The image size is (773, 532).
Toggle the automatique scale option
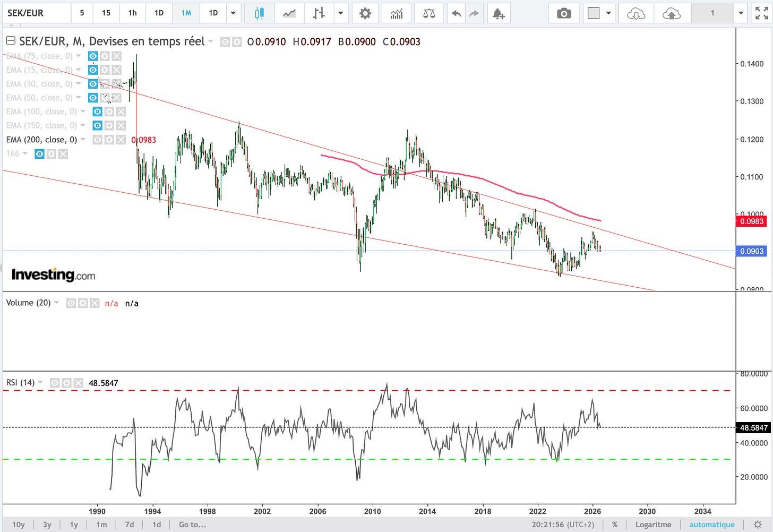(x=712, y=525)
